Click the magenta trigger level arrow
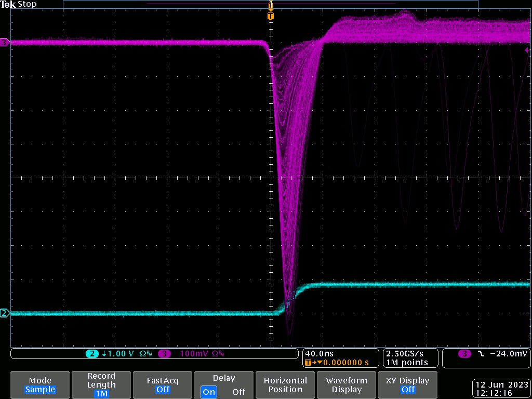 526,50
